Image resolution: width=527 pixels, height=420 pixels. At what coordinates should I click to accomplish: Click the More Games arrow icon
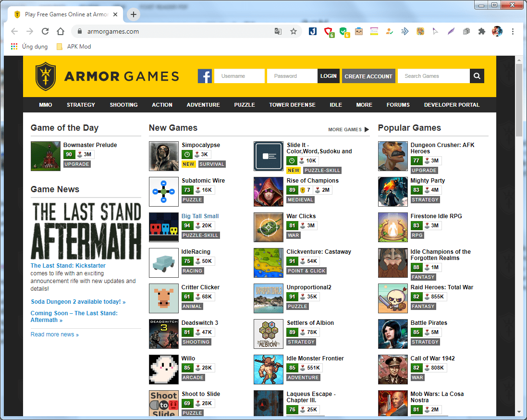[x=367, y=129]
